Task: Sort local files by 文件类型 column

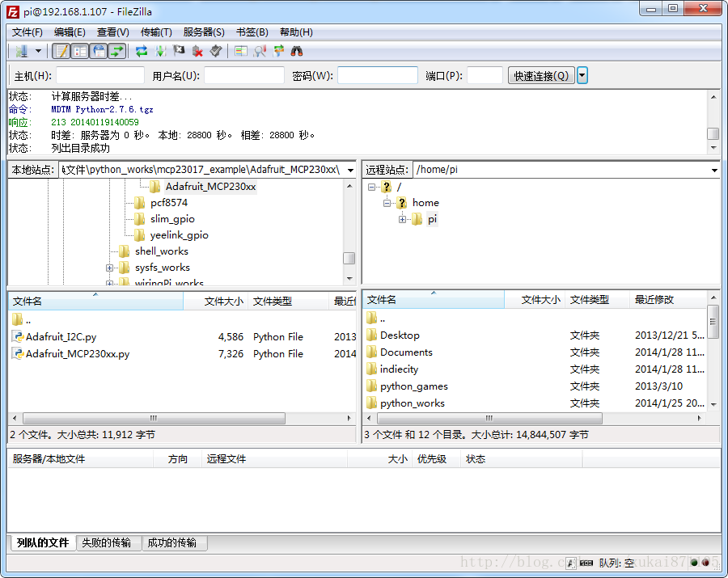Action: (289, 302)
